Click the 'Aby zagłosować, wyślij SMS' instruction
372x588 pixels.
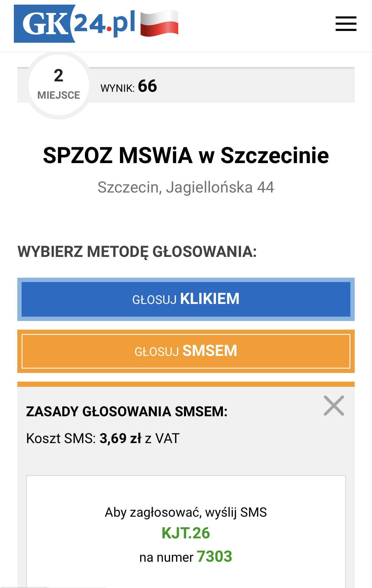coord(186,512)
